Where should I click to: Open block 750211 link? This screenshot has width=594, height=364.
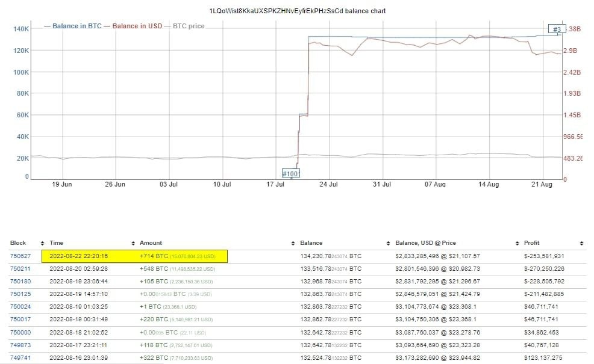pyautogui.click(x=20, y=269)
